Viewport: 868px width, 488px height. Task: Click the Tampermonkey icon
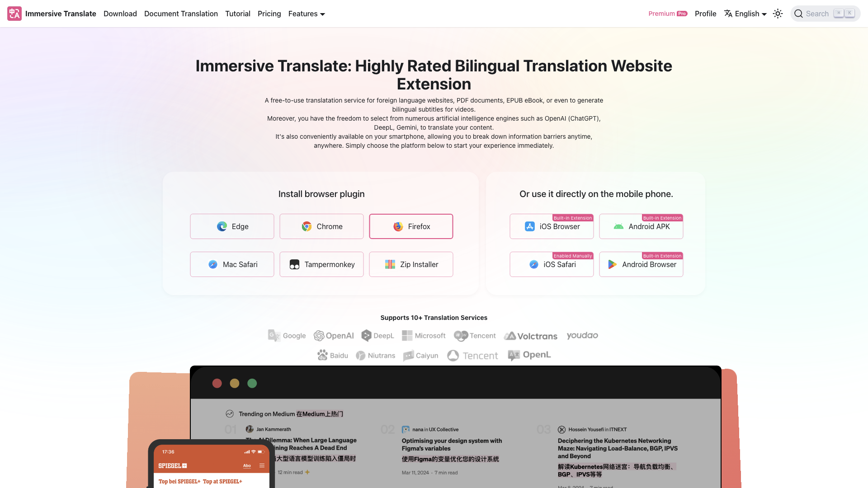[294, 264]
